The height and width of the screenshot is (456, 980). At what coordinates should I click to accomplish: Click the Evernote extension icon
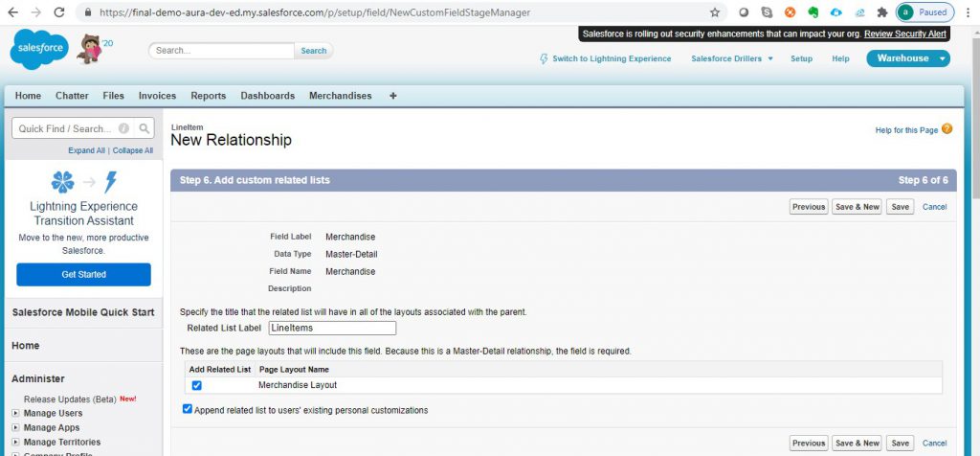tap(813, 12)
